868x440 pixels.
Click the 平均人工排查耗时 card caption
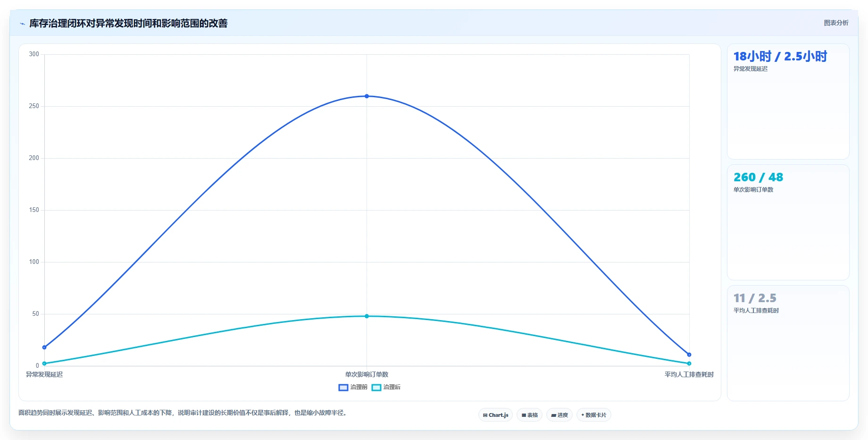click(756, 311)
